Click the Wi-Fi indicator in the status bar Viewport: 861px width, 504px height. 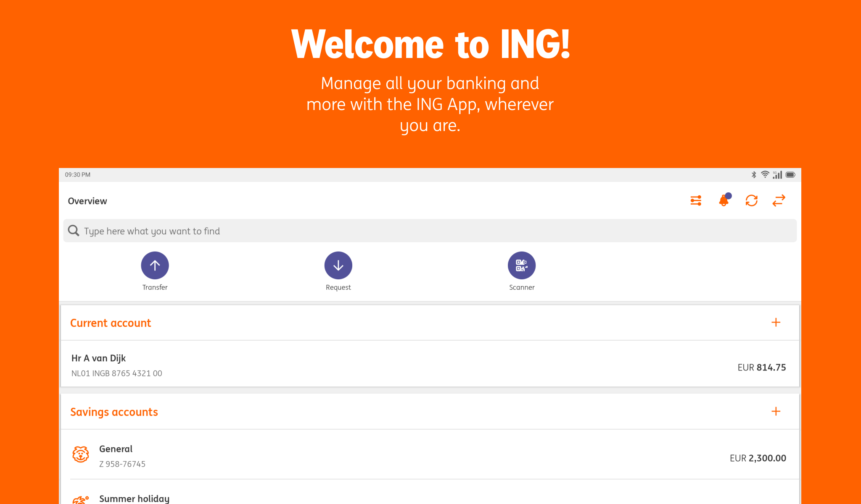point(764,174)
